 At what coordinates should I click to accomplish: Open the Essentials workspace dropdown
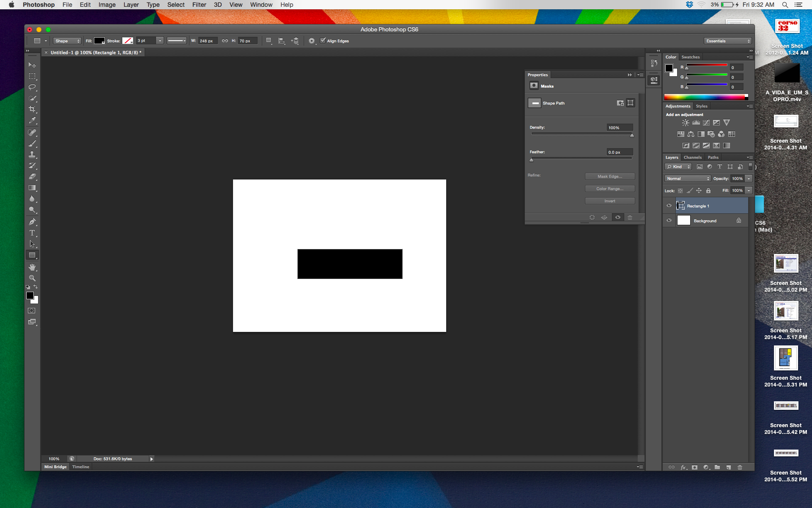coord(728,41)
